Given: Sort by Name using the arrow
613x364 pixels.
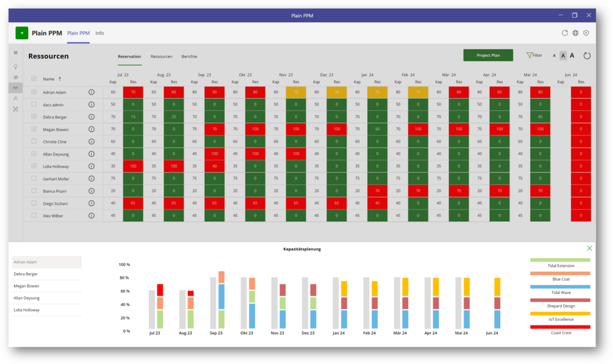Looking at the screenshot, I should [x=59, y=79].
